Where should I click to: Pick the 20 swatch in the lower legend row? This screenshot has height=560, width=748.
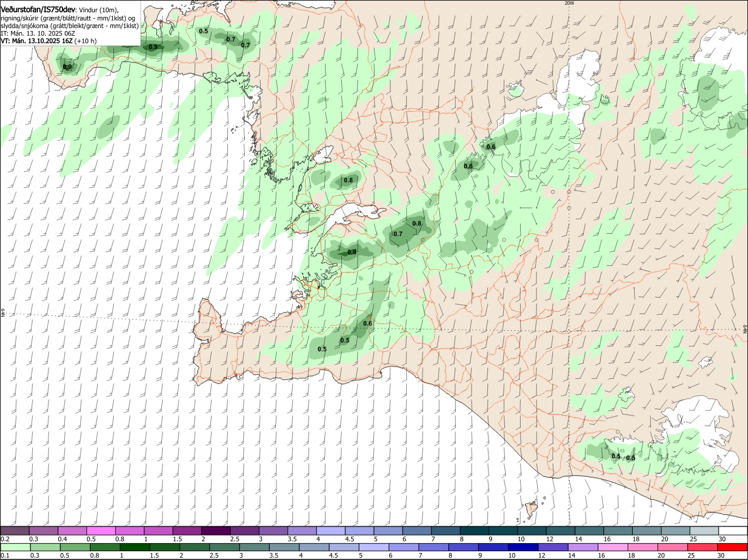click(673, 547)
